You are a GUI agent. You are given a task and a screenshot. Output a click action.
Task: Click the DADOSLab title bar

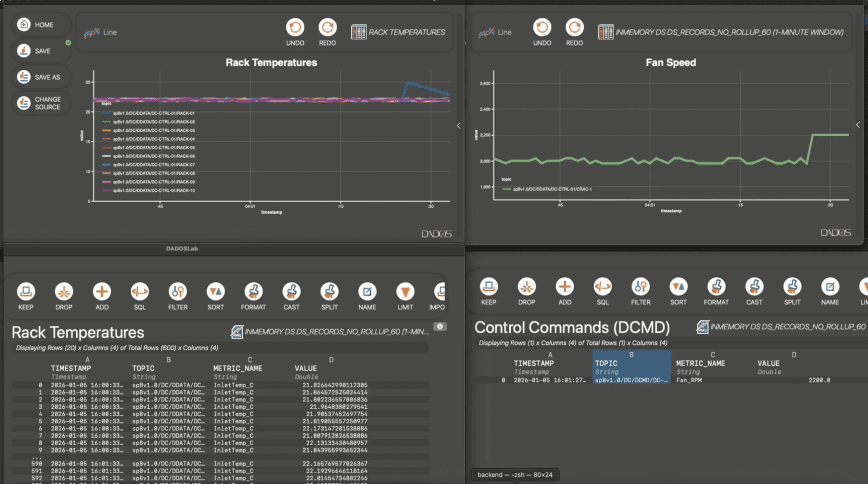182,248
